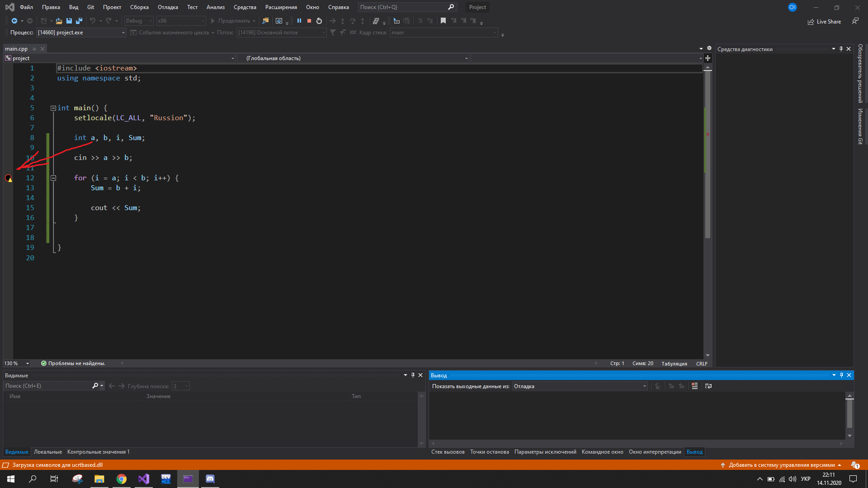Toggle bookmark using the bookmark icon

[443, 21]
